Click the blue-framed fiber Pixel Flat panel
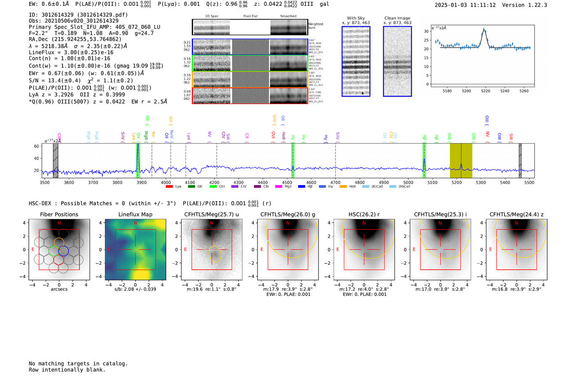576x392 pixels. [x=250, y=47]
